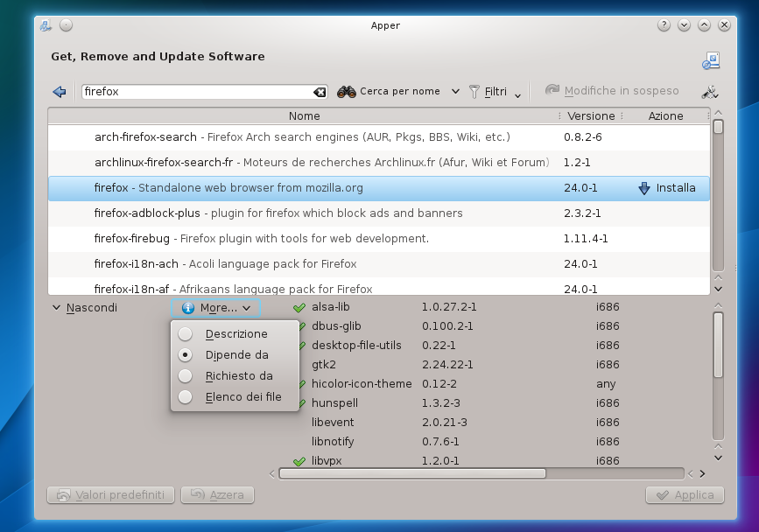Click version 2.24.22-1 of gtk2
This screenshot has height=532, width=759.
447,365
